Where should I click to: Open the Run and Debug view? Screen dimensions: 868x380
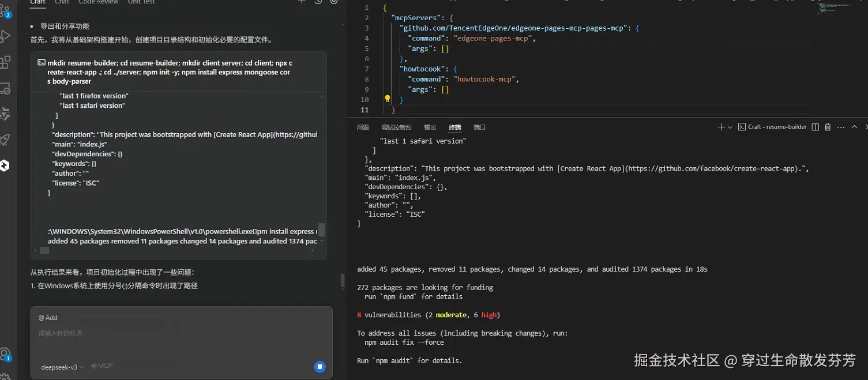tap(5, 36)
